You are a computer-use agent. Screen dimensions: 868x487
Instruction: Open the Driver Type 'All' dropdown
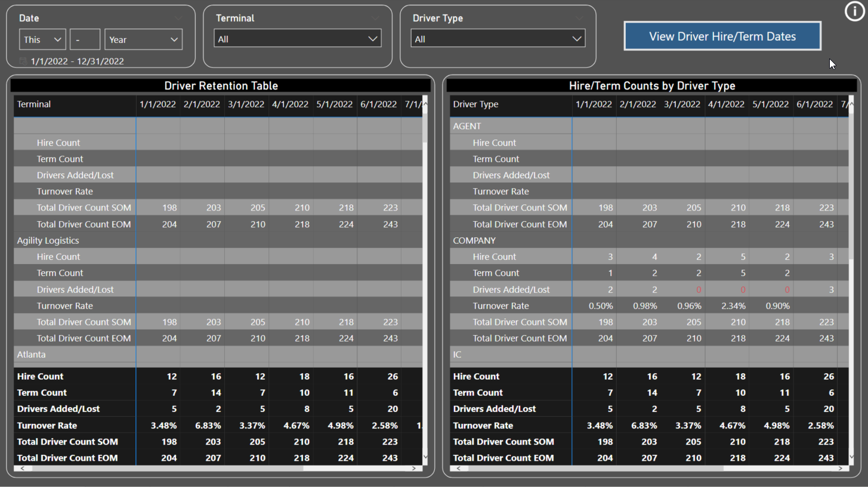[x=498, y=39]
